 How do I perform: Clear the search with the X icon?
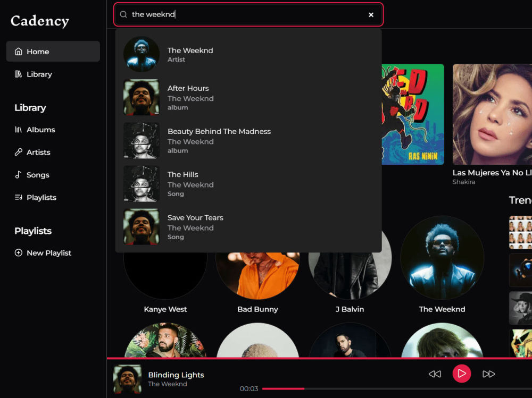[371, 14]
